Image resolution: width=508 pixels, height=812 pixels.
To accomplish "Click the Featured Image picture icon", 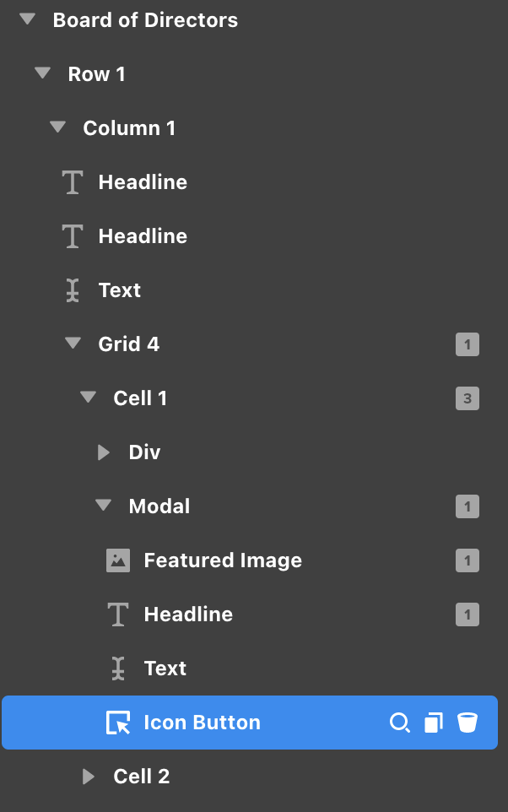I will click(118, 560).
